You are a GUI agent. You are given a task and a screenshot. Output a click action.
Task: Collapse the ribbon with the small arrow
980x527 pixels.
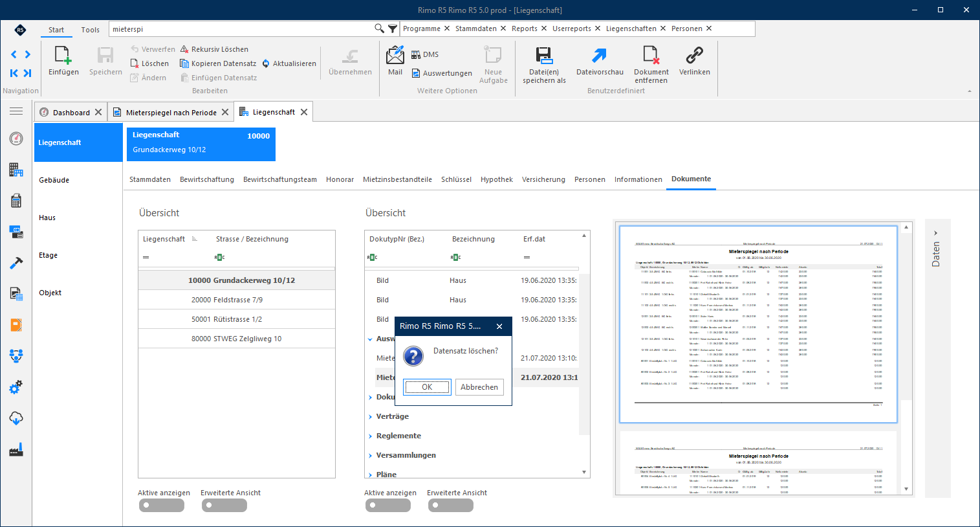tap(969, 91)
